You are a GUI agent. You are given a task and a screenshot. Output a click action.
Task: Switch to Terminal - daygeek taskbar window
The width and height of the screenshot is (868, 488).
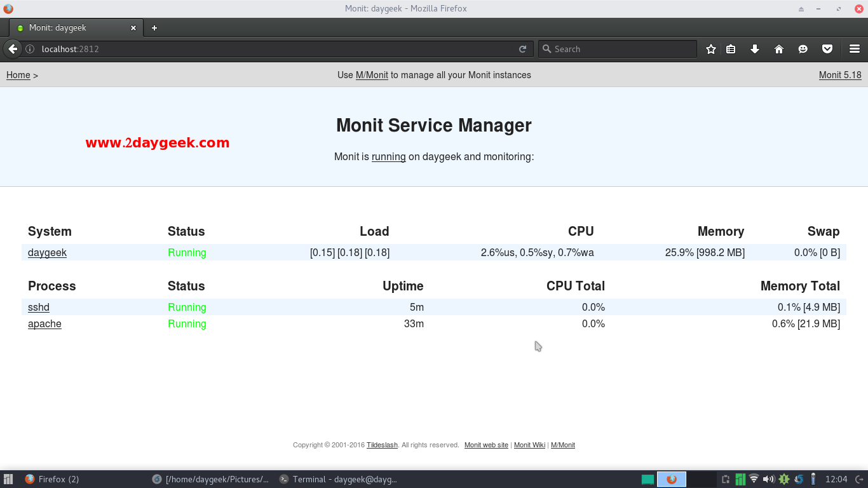(x=339, y=479)
